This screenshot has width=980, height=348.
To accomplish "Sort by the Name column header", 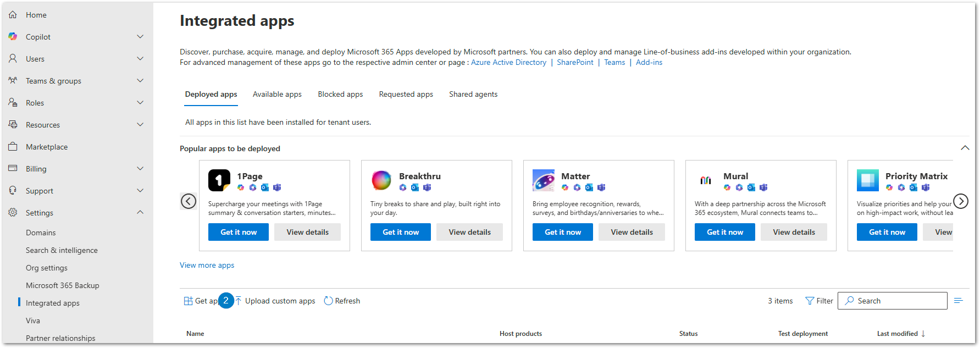I will pyautogui.click(x=195, y=334).
